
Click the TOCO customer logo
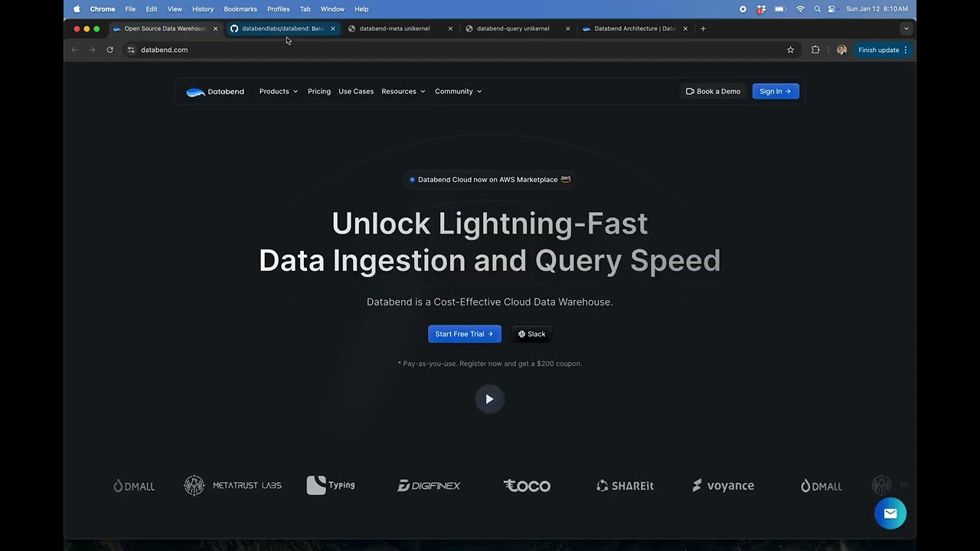pyautogui.click(x=527, y=485)
